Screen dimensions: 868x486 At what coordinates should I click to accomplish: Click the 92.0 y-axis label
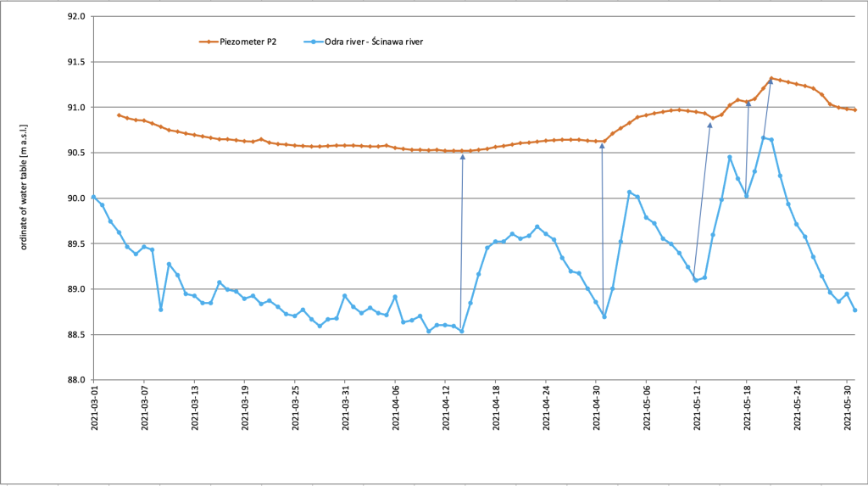pos(76,17)
